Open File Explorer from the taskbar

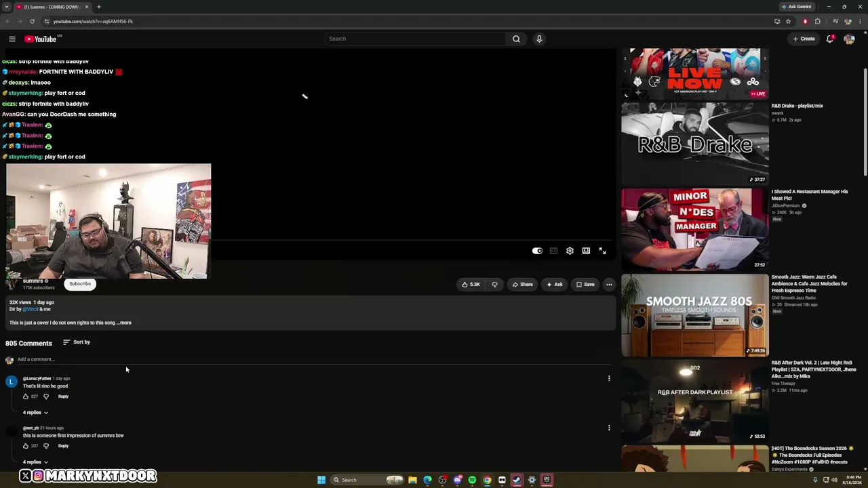click(412, 480)
